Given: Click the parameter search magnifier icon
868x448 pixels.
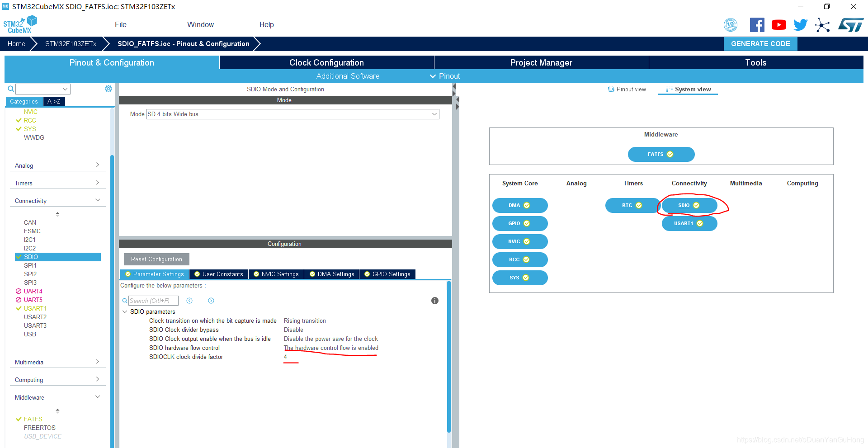Looking at the screenshot, I should pyautogui.click(x=125, y=301).
